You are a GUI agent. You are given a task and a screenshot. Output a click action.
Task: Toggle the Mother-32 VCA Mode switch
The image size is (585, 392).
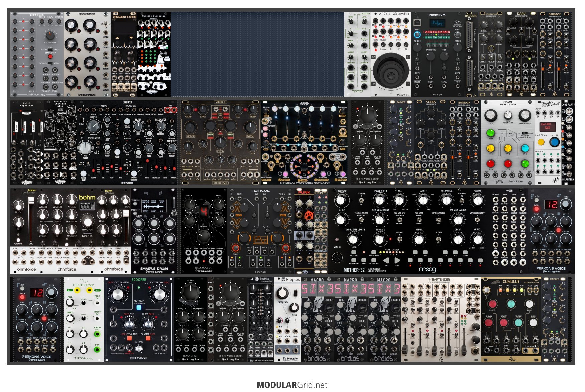462,200
